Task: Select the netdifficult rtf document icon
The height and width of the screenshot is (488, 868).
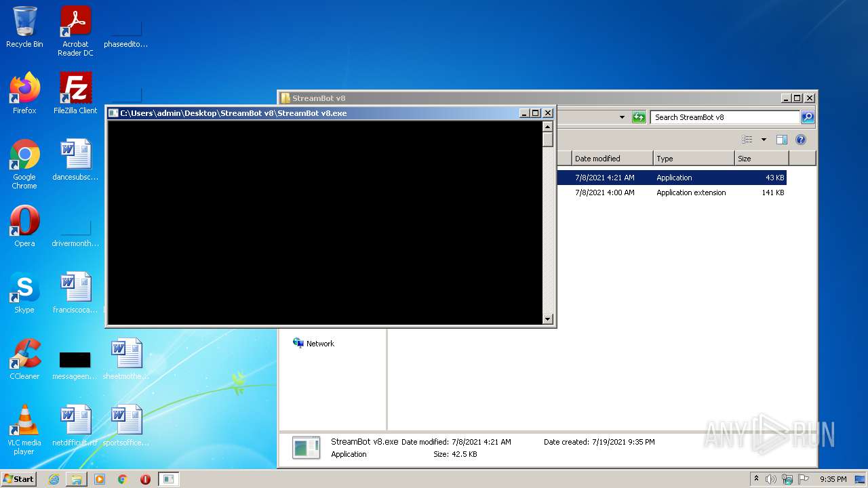Action: point(75,425)
